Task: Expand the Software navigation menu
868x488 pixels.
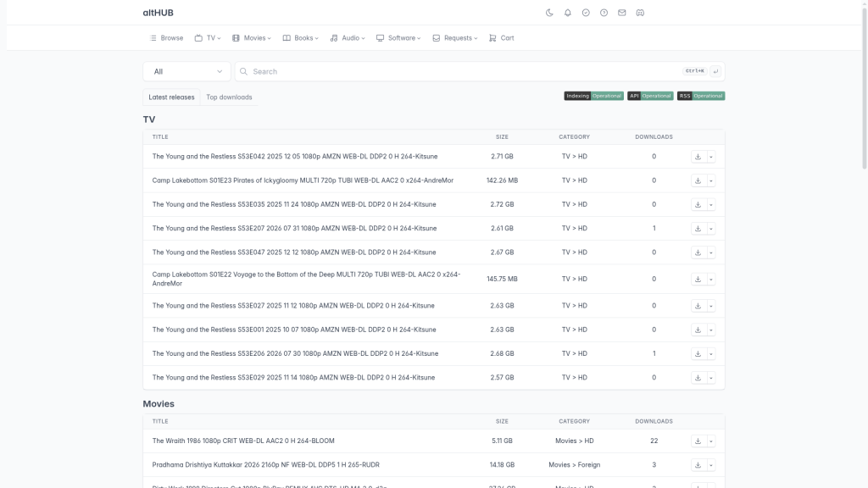Action: [x=398, y=38]
